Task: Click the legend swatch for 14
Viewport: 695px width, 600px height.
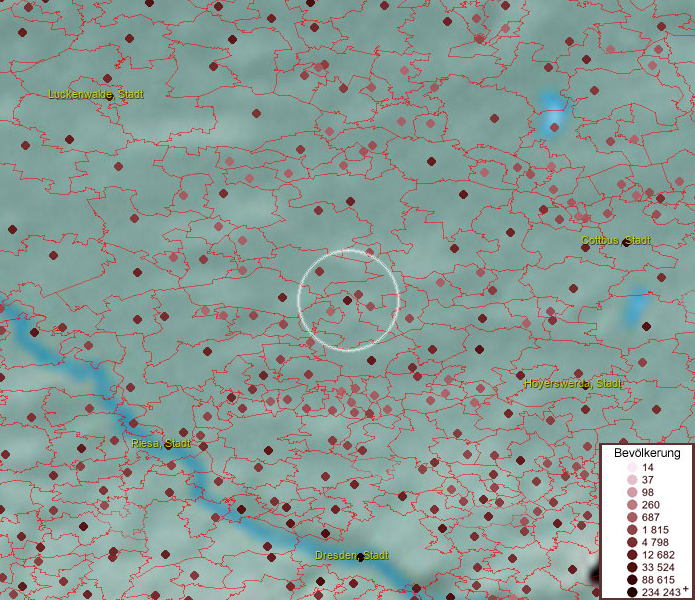Action: (x=632, y=467)
